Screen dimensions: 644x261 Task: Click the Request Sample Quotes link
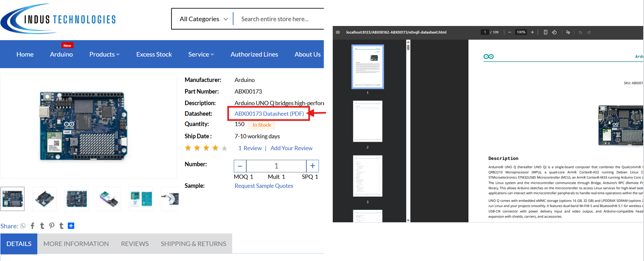[264, 186]
